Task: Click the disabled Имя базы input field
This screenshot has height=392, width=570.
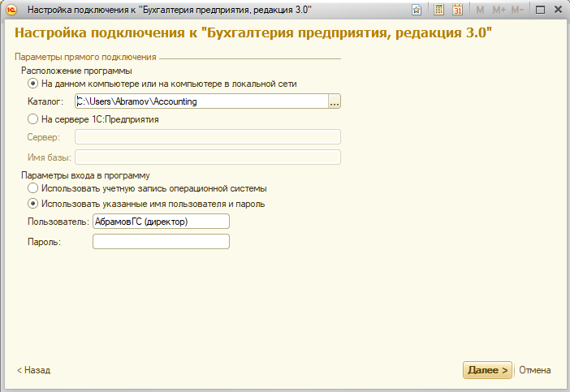Action: click(x=208, y=157)
